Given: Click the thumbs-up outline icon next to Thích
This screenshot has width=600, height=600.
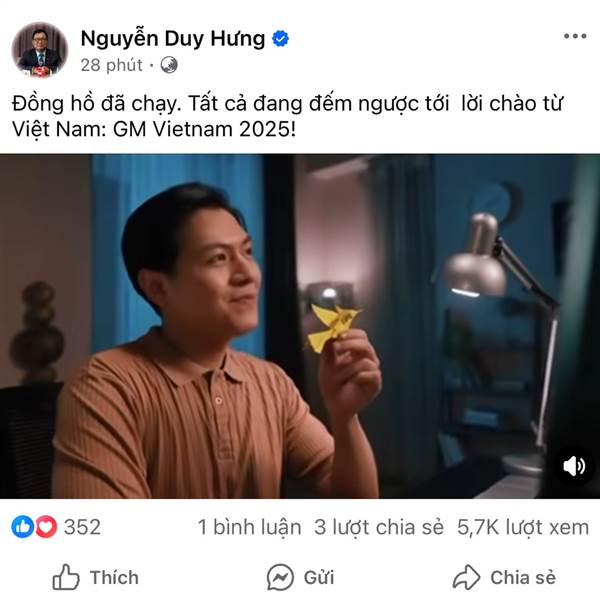Looking at the screenshot, I should click(66, 577).
